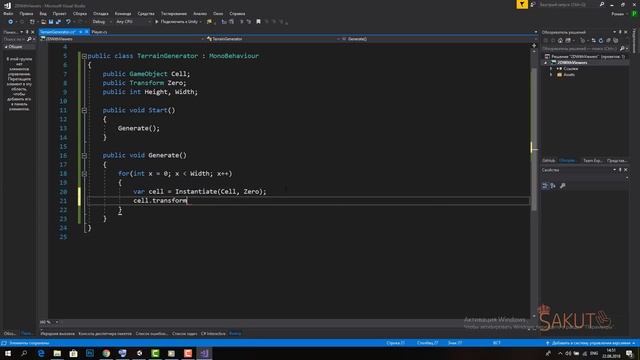Open the Error List bottom tab
Viewport: 640px width, 360px height.
pos(151,333)
